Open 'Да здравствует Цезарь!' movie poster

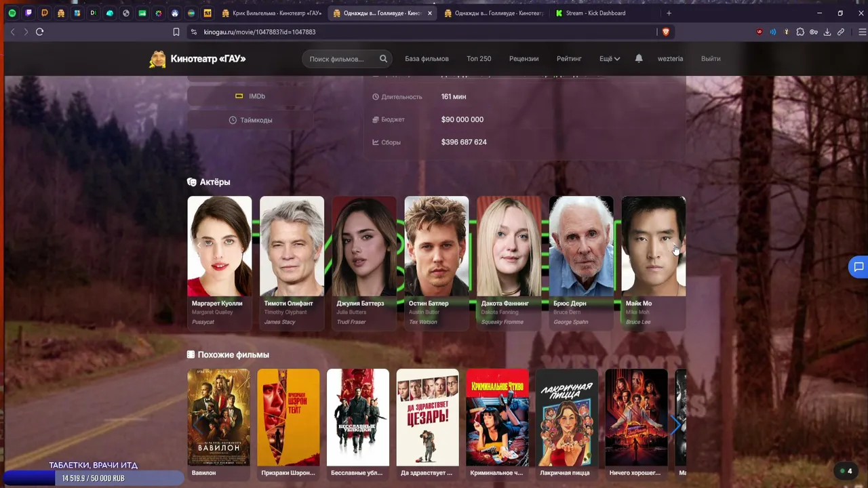[x=428, y=418]
